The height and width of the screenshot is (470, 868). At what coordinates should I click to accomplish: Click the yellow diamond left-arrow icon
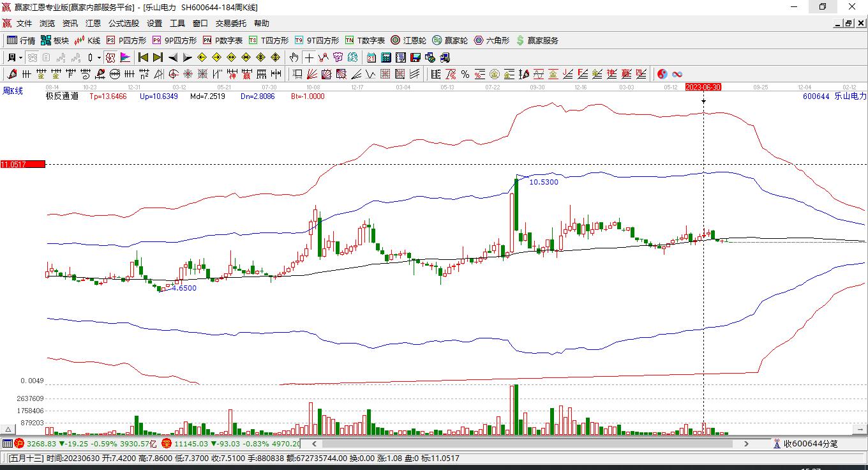(x=202, y=57)
